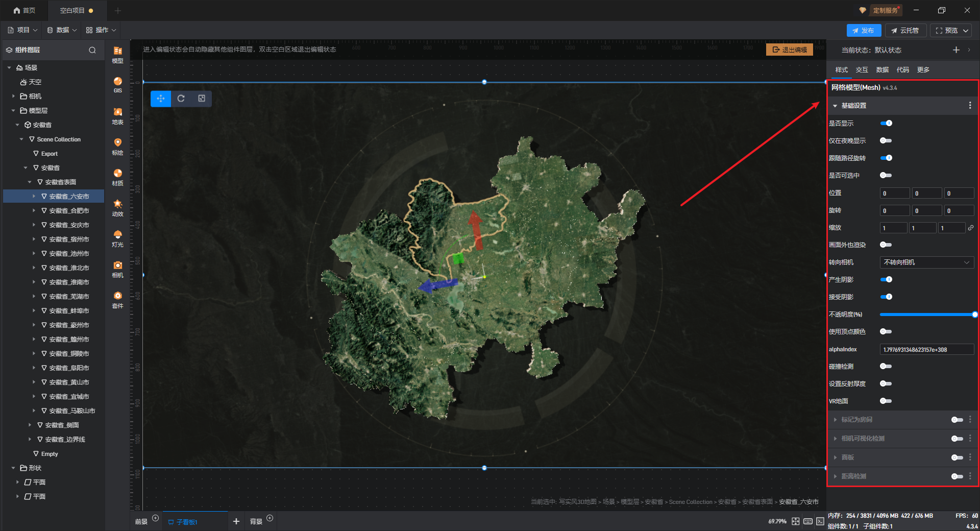Turn on the 碰撞检测 switch

pos(886,366)
